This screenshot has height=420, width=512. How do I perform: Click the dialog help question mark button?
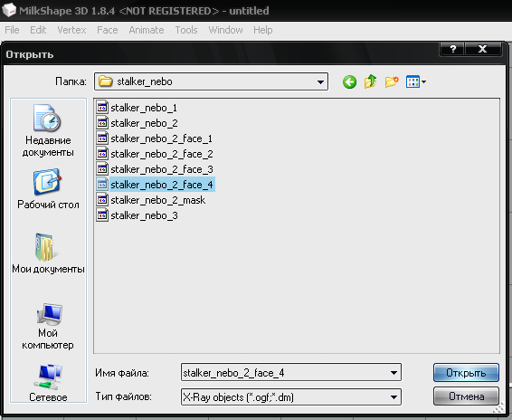pos(452,49)
